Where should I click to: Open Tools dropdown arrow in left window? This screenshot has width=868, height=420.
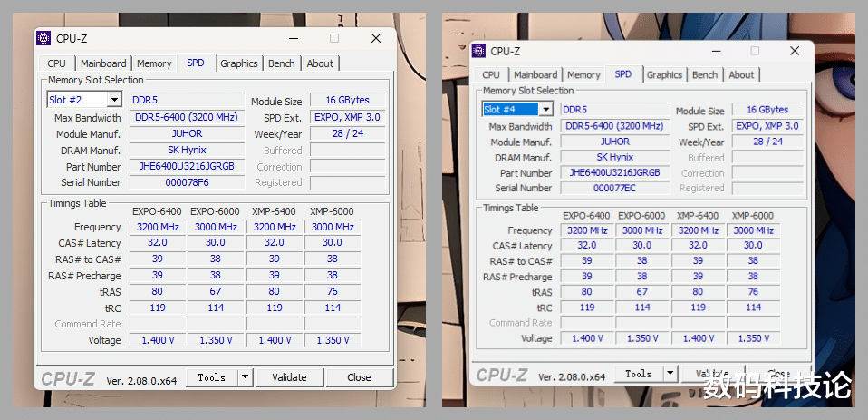[x=246, y=377]
